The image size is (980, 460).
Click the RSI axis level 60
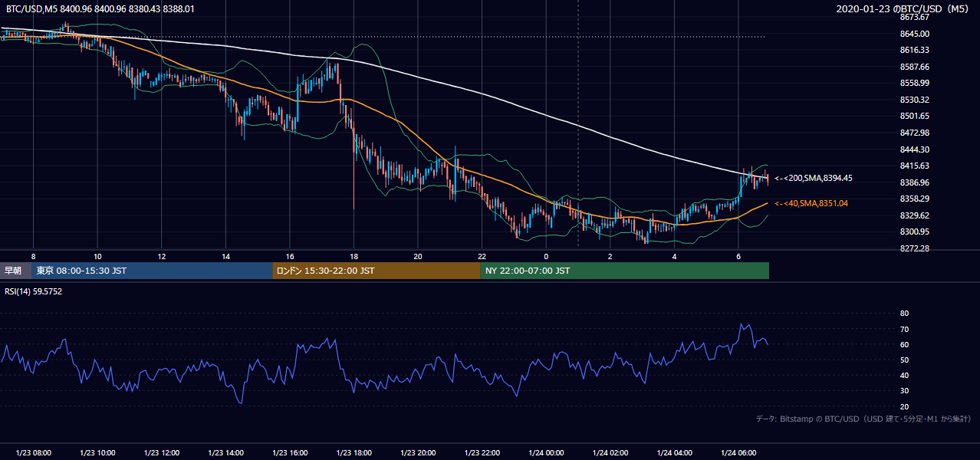tap(904, 344)
